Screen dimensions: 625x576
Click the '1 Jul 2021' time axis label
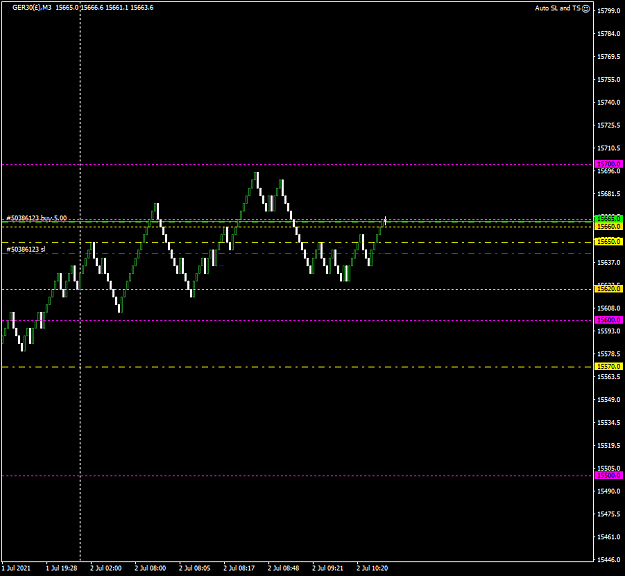pyautogui.click(x=16, y=568)
